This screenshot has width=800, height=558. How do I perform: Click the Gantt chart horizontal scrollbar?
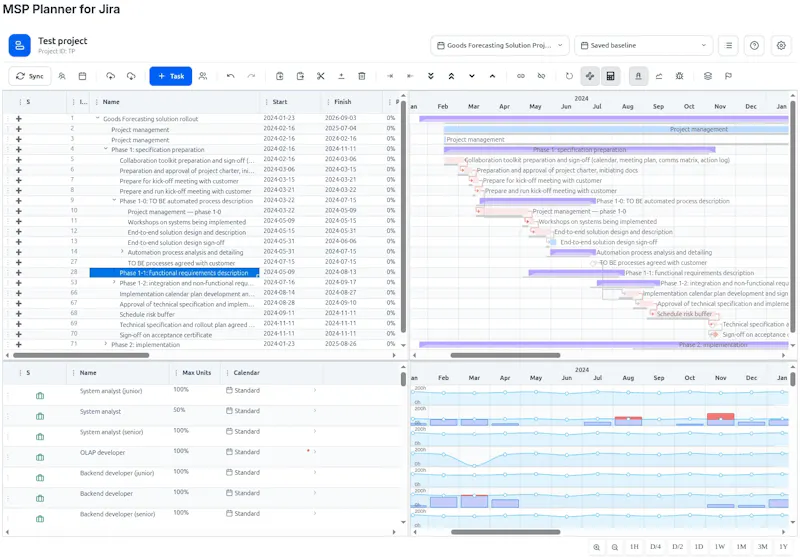505,356
